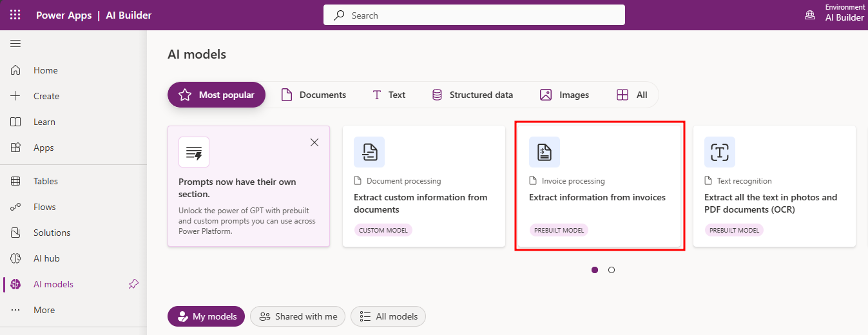Screen dimensions: 868x335
Task: Open the Text recognition OCR icon
Action: click(720, 152)
